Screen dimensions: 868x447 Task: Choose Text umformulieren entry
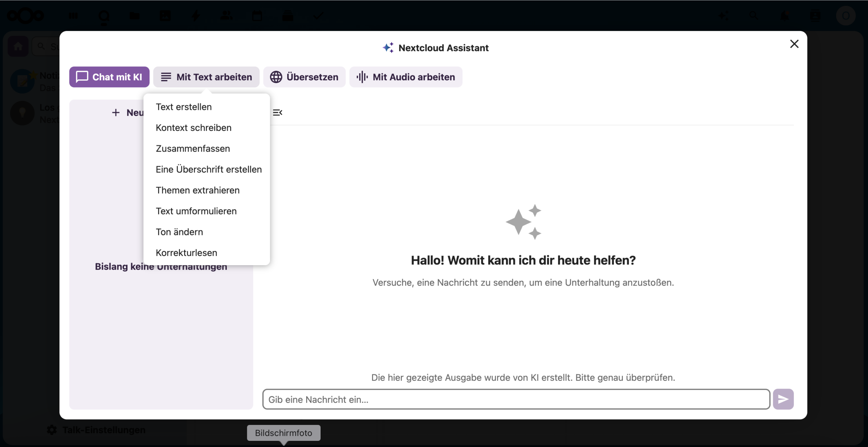tap(196, 211)
